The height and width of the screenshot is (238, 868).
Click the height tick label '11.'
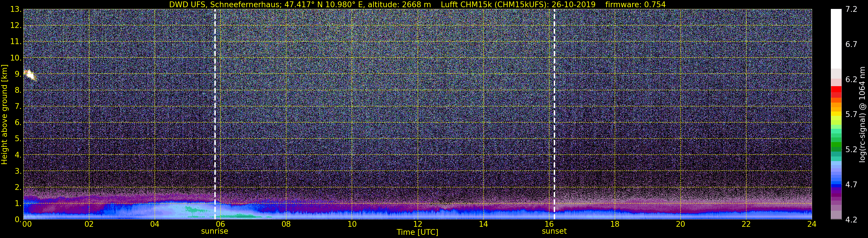click(16, 42)
